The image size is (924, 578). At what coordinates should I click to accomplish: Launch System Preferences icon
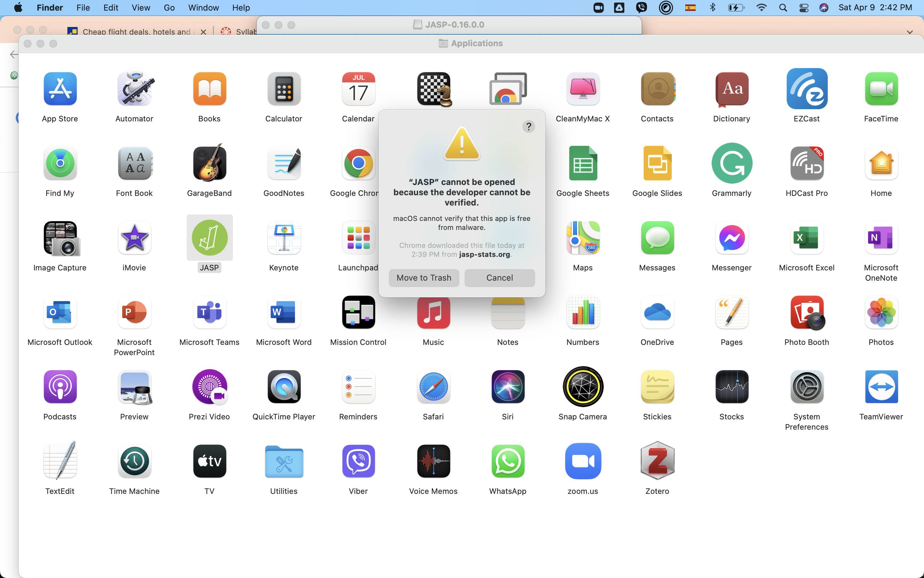pos(806,387)
